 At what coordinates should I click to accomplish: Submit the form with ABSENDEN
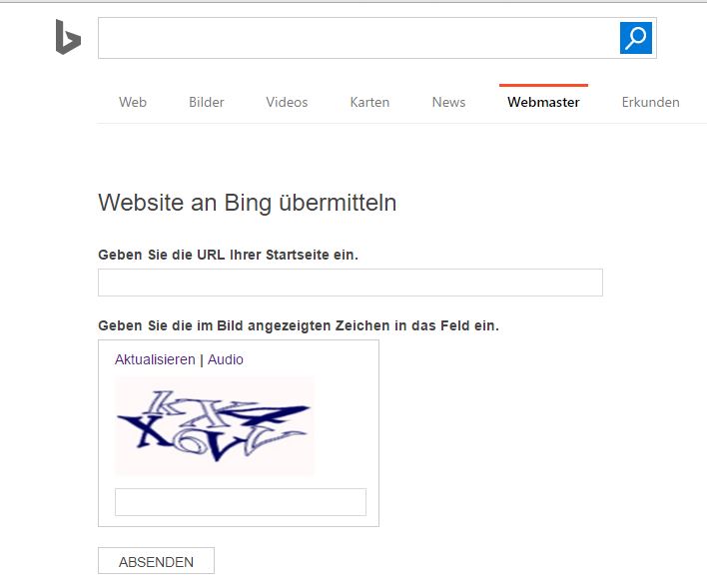tap(156, 561)
